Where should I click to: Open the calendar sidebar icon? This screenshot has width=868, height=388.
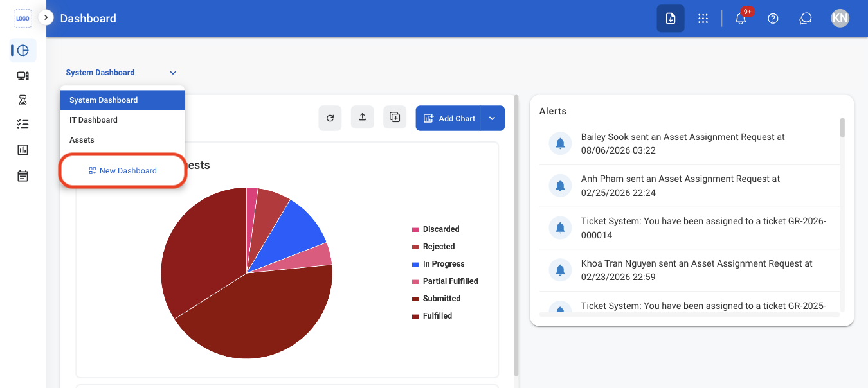23,175
